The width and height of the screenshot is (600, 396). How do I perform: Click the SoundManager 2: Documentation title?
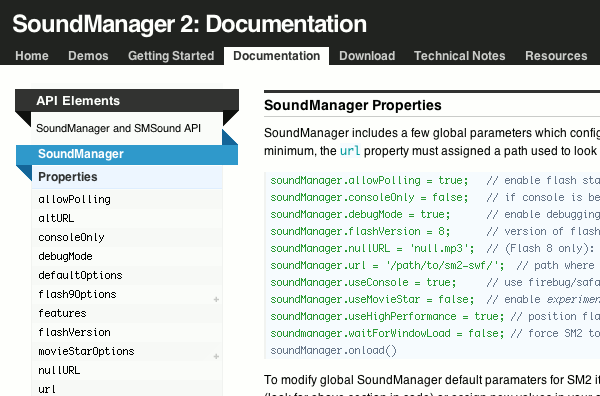[189, 24]
